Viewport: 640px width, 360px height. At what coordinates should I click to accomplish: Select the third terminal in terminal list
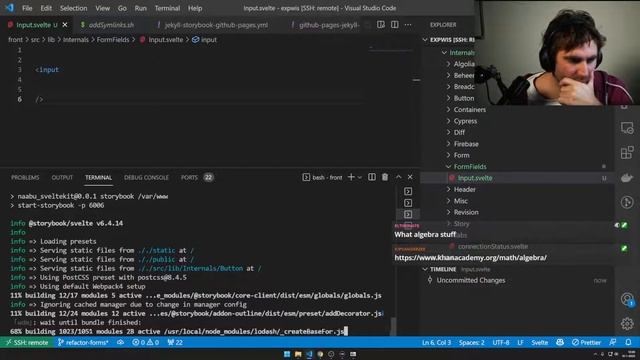[408, 214]
